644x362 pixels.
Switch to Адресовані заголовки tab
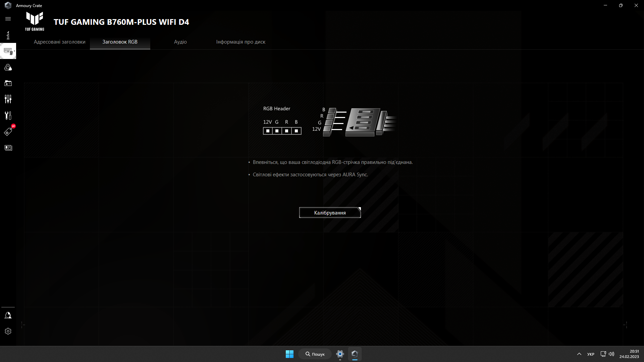[60, 42]
